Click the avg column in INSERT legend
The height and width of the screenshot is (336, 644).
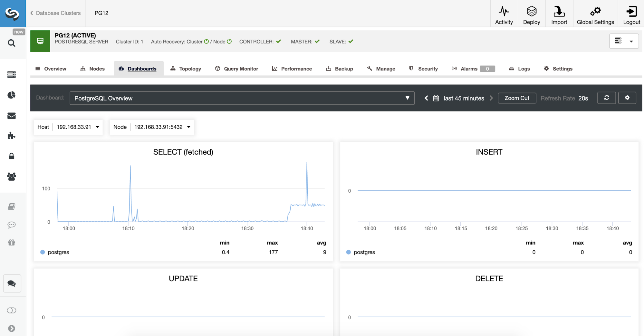627,243
